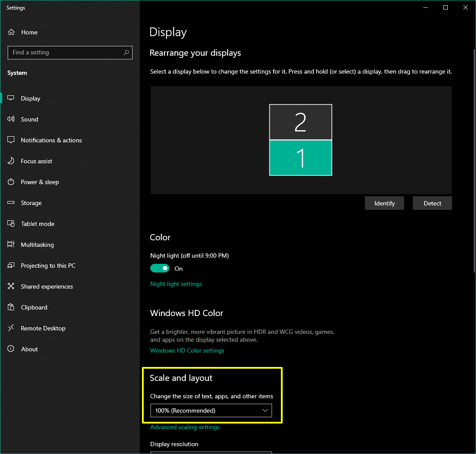This screenshot has height=454, width=476.
Task: Click the Projecting to this PC icon
Action: coord(10,265)
